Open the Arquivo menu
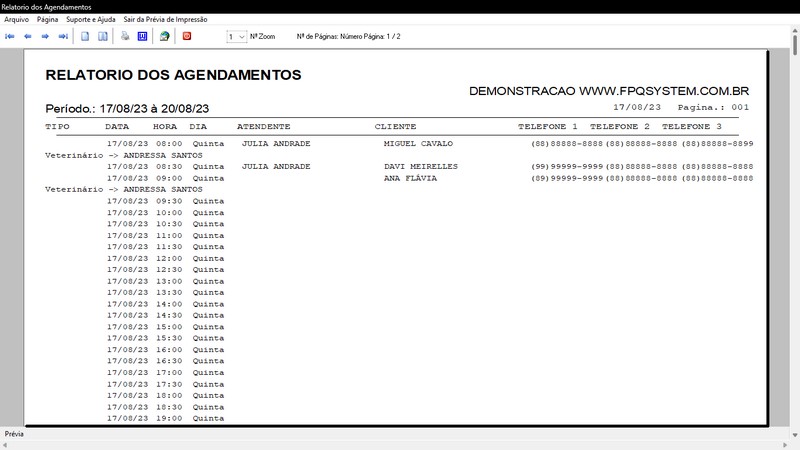This screenshot has width=800, height=450. pos(17,19)
